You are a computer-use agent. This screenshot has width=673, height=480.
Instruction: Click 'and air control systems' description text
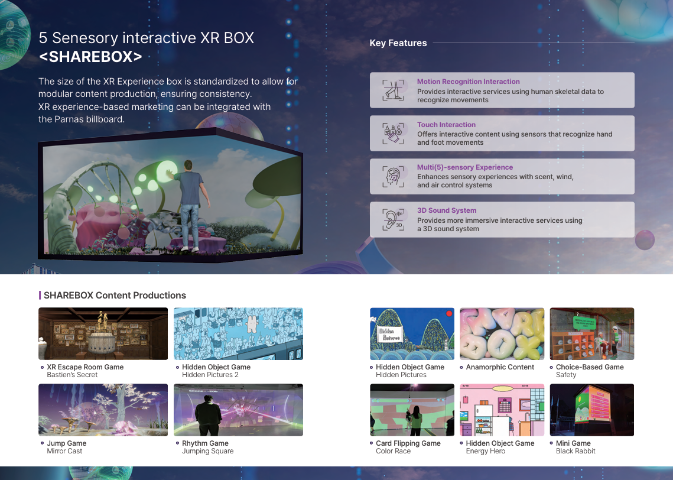pyautogui.click(x=455, y=185)
